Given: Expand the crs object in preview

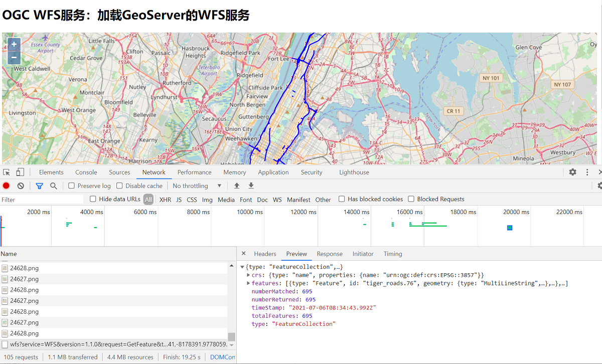Looking at the screenshot, I should pos(249,275).
